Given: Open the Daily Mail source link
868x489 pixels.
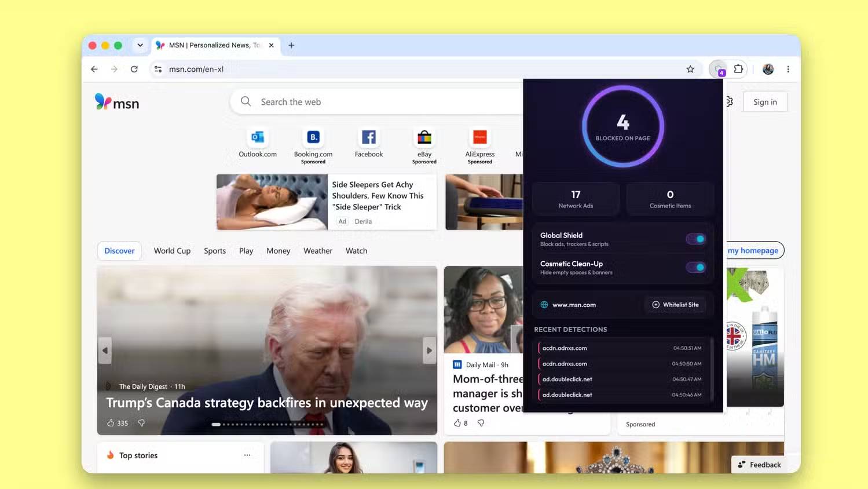Looking at the screenshot, I should coord(481,364).
